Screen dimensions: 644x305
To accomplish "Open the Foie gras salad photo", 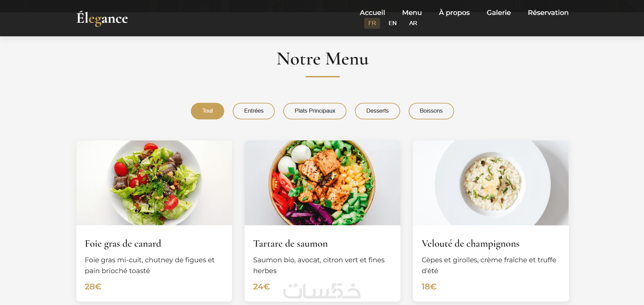I will pyautogui.click(x=154, y=183).
